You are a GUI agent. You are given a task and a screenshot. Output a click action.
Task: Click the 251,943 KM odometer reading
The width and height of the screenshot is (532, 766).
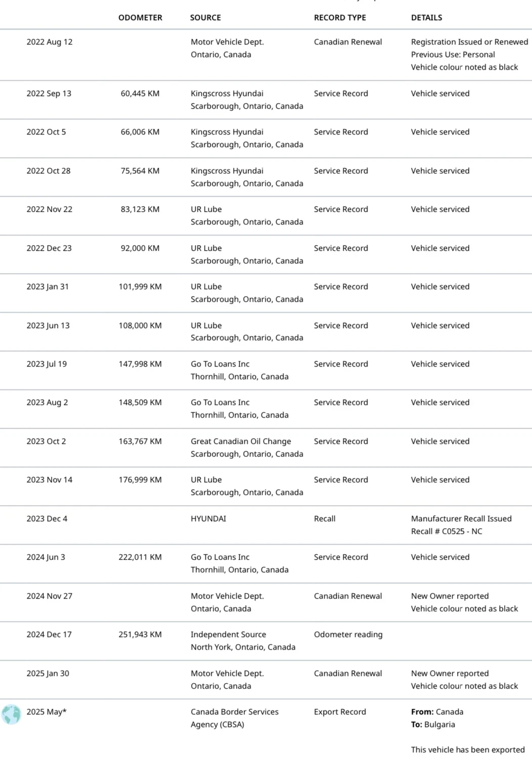pyautogui.click(x=140, y=635)
